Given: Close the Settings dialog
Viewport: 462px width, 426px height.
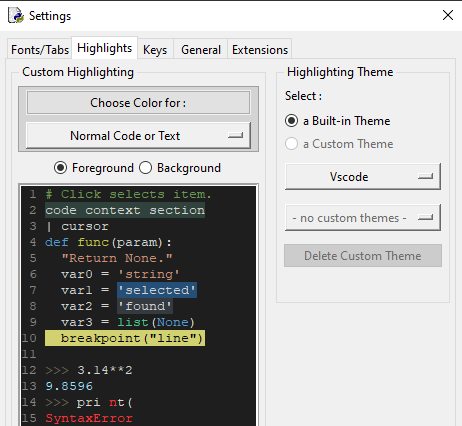Looking at the screenshot, I should (448, 15).
